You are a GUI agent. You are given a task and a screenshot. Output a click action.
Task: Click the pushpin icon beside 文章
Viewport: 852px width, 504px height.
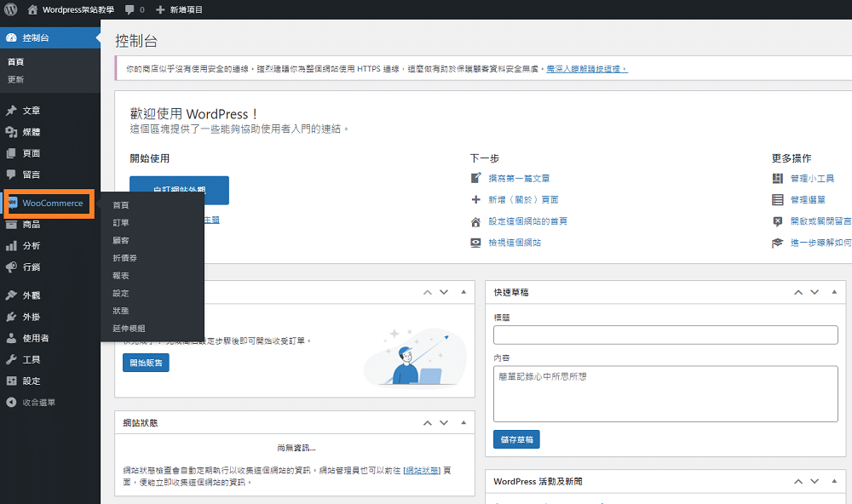[x=11, y=111]
